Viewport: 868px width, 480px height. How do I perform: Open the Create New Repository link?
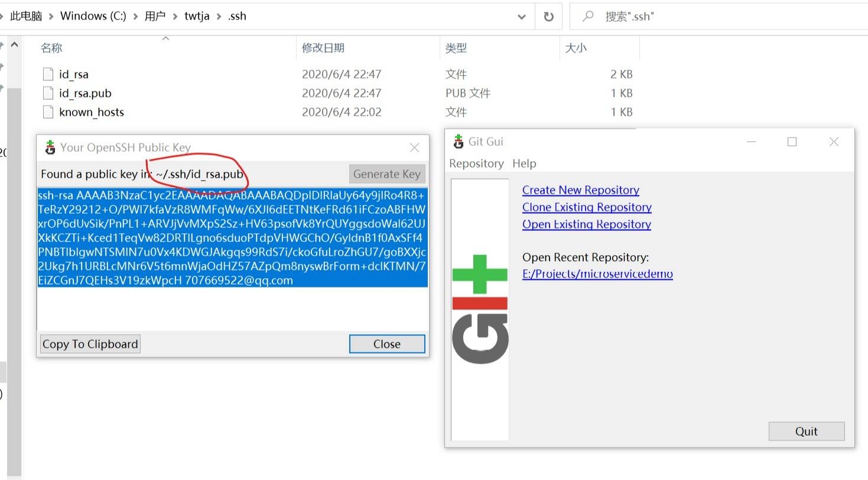[580, 190]
